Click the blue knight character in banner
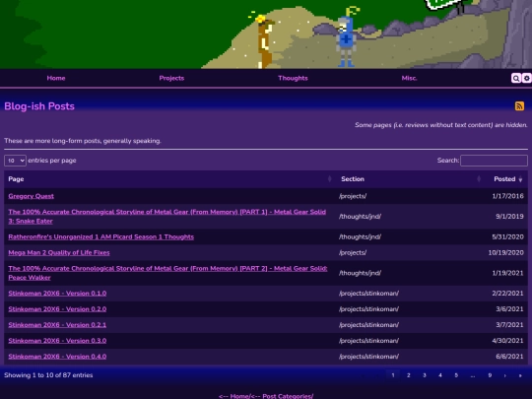The image size is (532, 399). click(346, 40)
